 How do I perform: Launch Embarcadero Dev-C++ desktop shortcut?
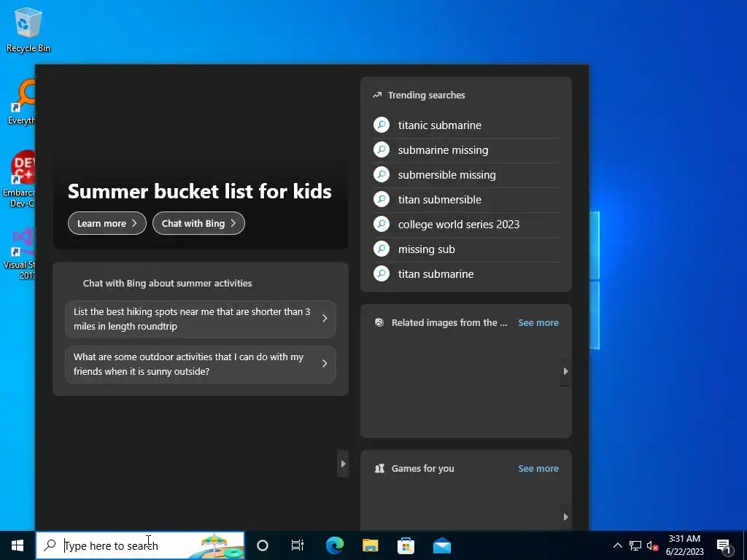click(x=19, y=179)
